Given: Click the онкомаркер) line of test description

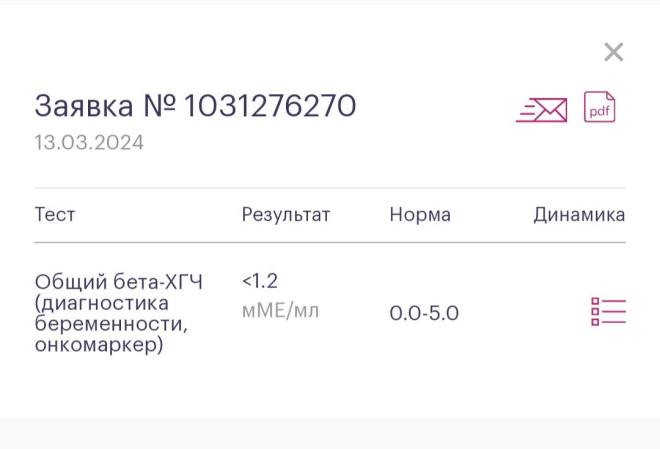Looking at the screenshot, I should pos(99,345).
